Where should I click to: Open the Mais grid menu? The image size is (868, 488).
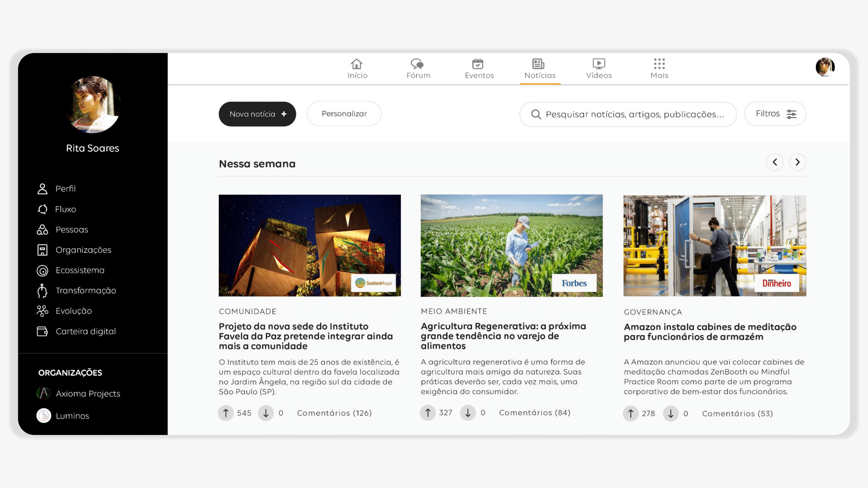[659, 64]
